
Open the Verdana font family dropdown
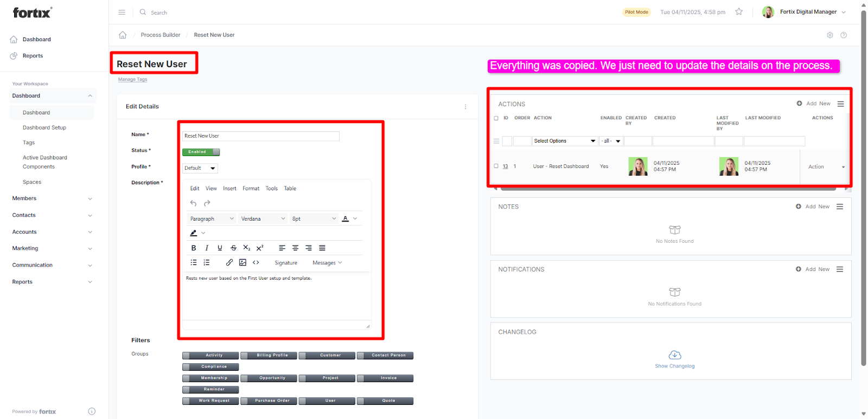263,218
